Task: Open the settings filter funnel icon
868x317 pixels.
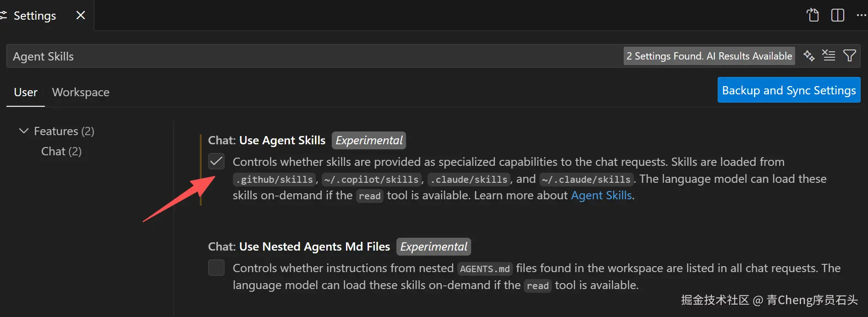Action: (849, 56)
